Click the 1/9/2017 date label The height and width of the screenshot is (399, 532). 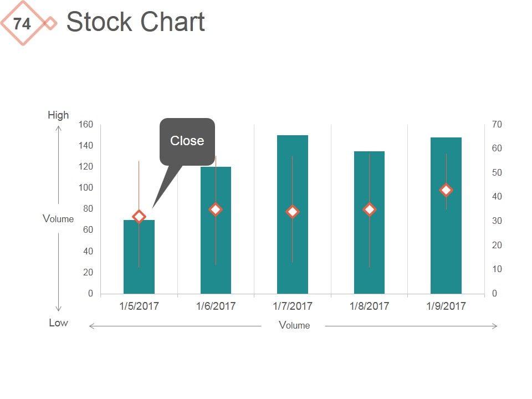click(x=446, y=306)
